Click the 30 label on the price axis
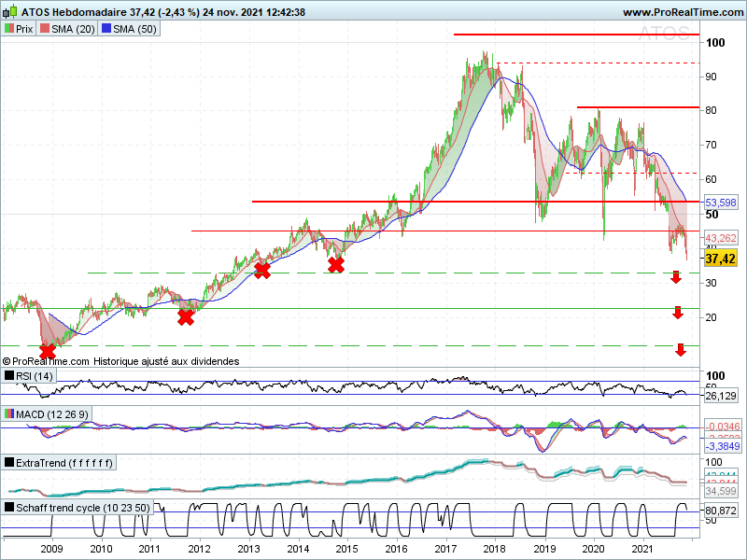Image resolution: width=747 pixels, height=560 pixels. coord(712,283)
